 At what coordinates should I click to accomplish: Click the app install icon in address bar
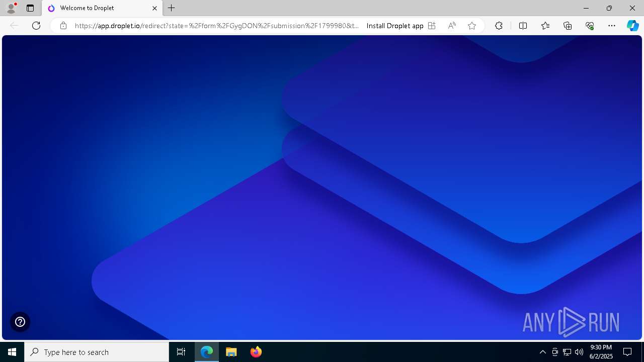[x=432, y=26]
